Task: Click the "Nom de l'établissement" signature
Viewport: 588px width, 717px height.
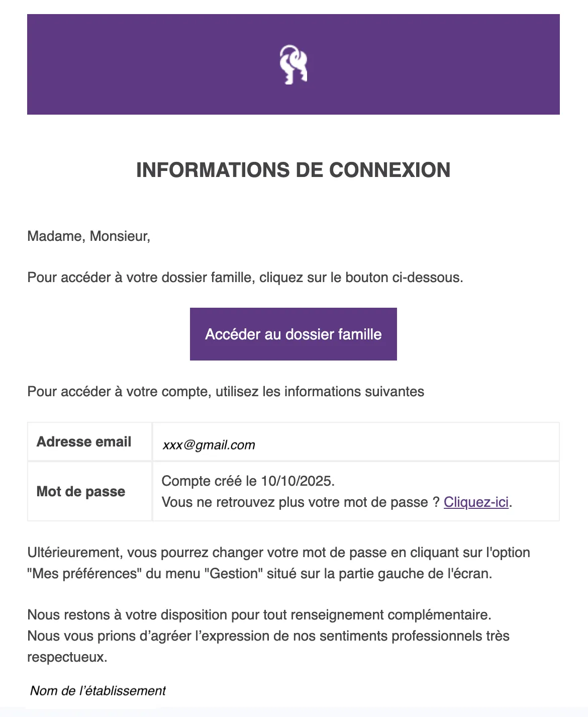Action: (98, 691)
